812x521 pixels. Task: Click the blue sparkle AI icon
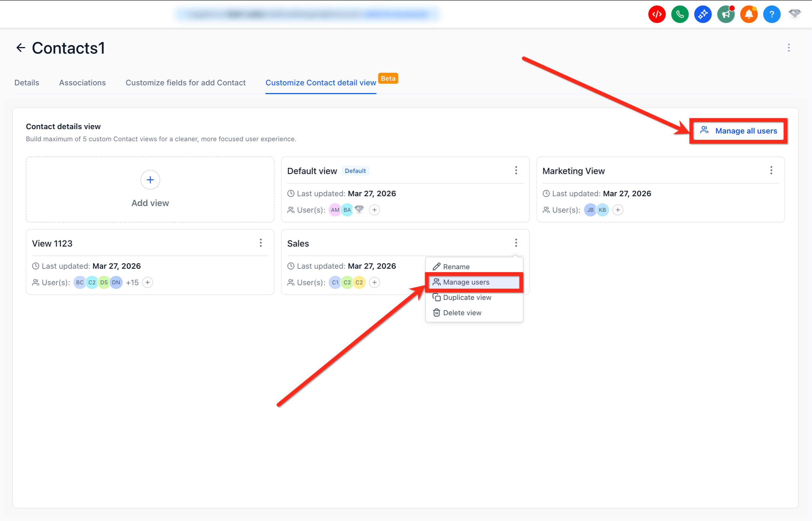pos(703,14)
